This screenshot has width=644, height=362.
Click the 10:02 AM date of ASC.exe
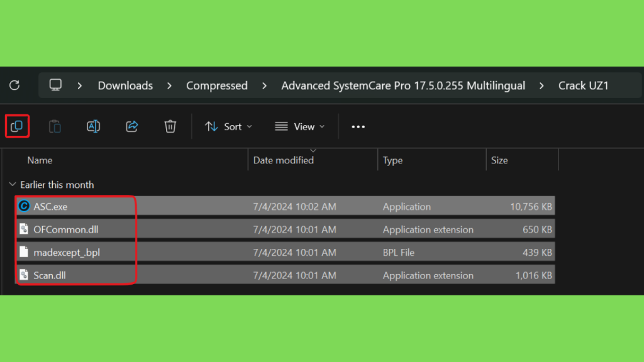point(294,206)
